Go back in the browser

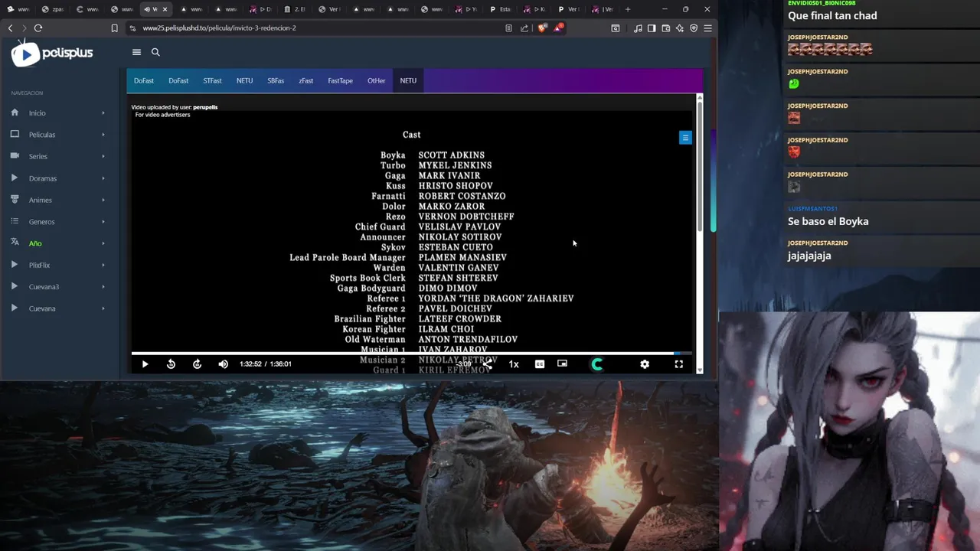(10, 28)
